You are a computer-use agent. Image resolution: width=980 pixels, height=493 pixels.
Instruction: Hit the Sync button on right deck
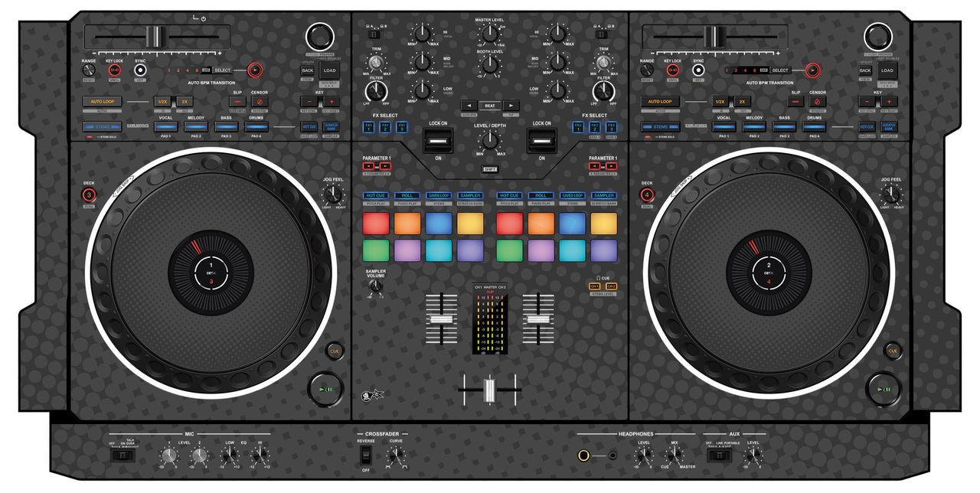[x=698, y=70]
